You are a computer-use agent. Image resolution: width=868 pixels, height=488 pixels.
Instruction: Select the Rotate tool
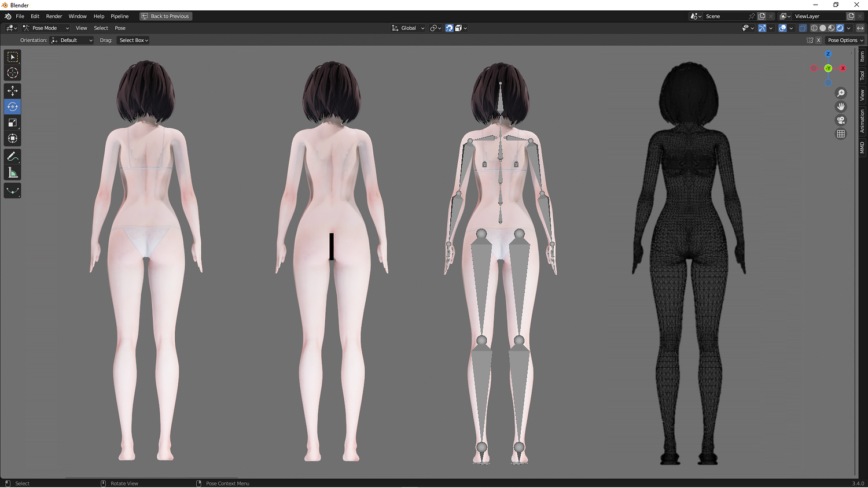pyautogui.click(x=12, y=107)
